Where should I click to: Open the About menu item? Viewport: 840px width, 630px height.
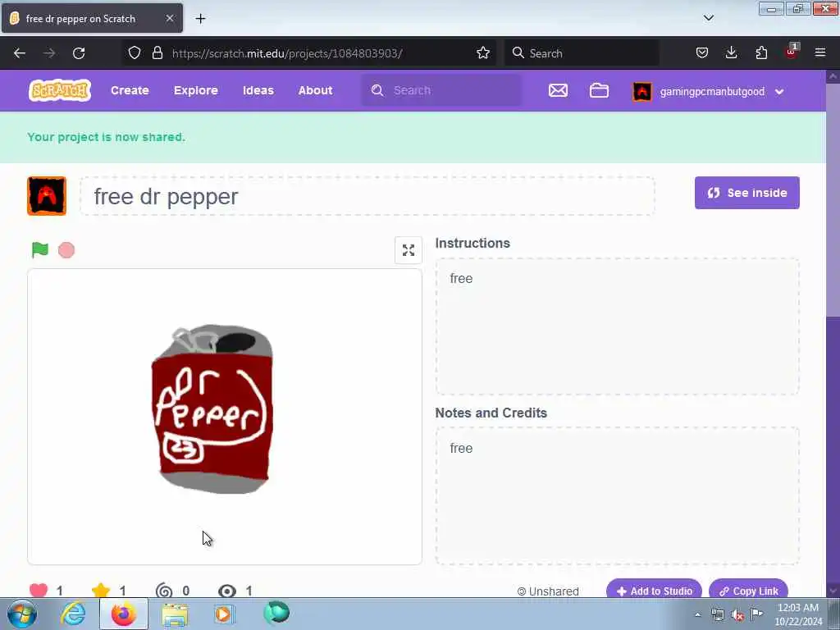pos(316,90)
